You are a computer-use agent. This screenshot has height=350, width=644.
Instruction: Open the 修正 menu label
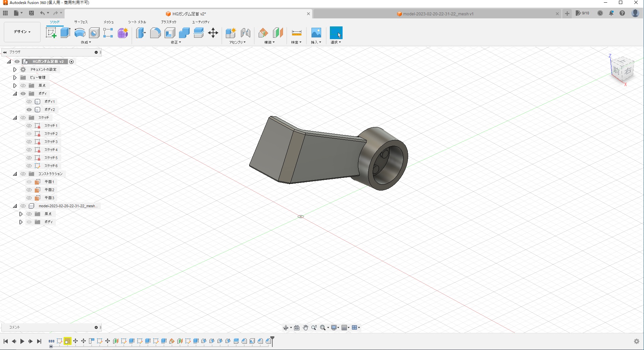[176, 42]
